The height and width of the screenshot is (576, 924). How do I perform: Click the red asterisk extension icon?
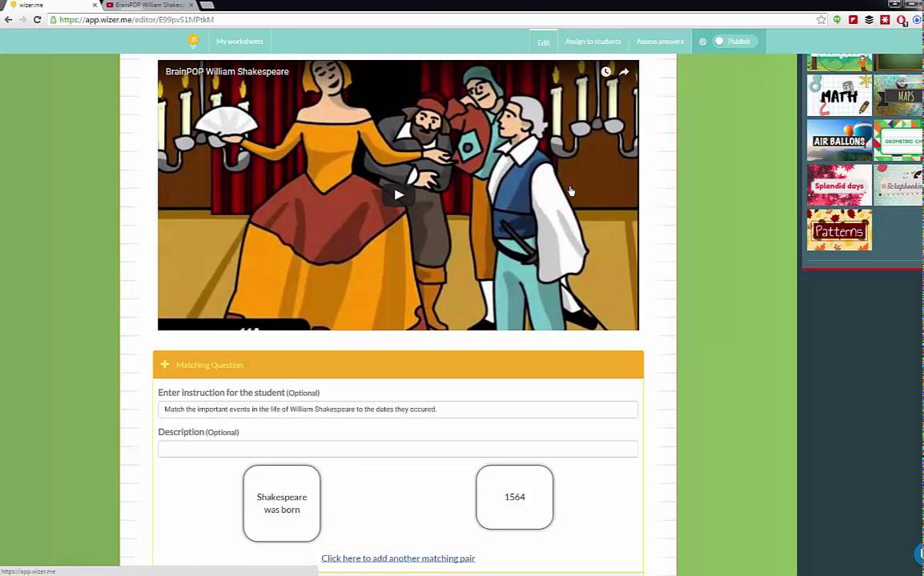[885, 19]
